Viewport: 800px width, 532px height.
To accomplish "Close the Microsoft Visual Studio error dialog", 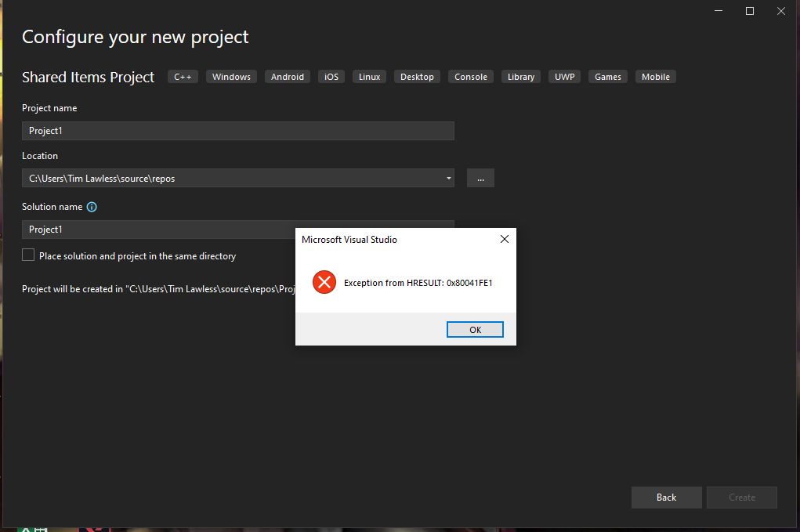I will point(504,239).
